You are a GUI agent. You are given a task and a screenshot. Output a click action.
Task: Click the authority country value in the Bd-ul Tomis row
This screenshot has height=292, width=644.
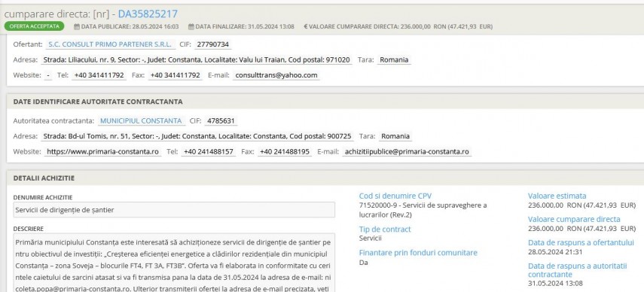pos(395,136)
